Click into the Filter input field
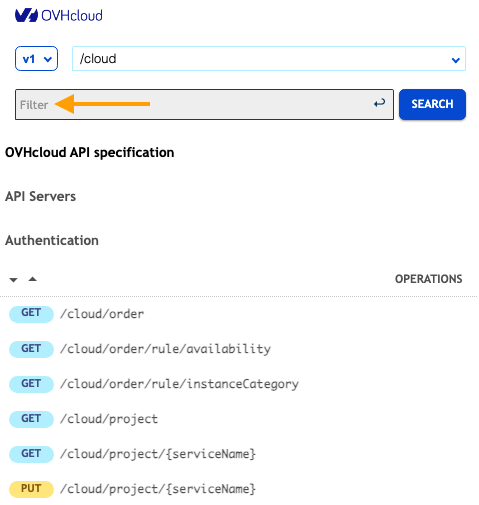This screenshot has width=479, height=505. (204, 104)
